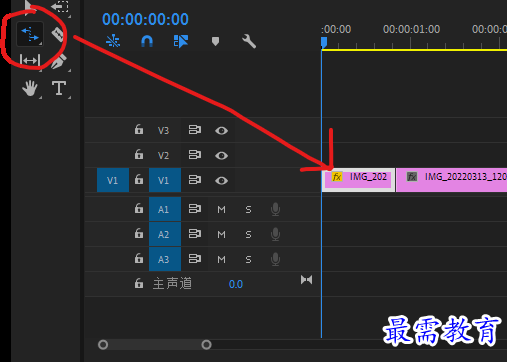Viewport: 507px width, 362px height.
Task: Toggle A1 track targeting
Action: (x=165, y=209)
